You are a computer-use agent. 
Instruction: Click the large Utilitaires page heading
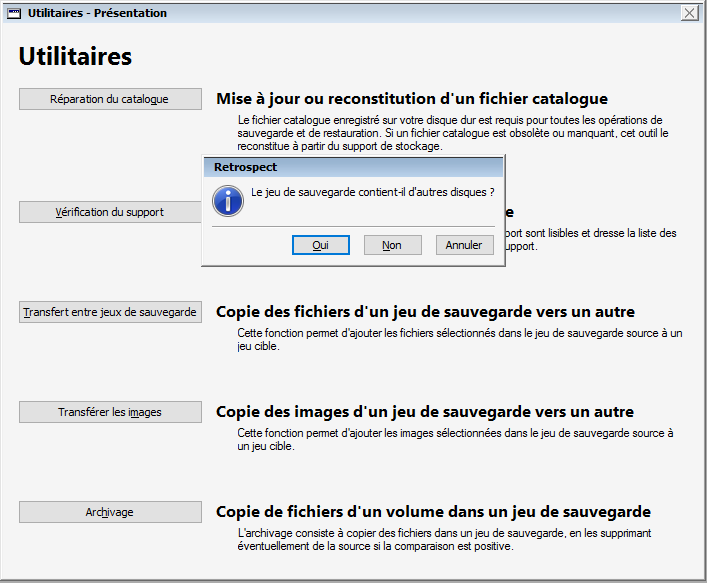[x=75, y=57]
